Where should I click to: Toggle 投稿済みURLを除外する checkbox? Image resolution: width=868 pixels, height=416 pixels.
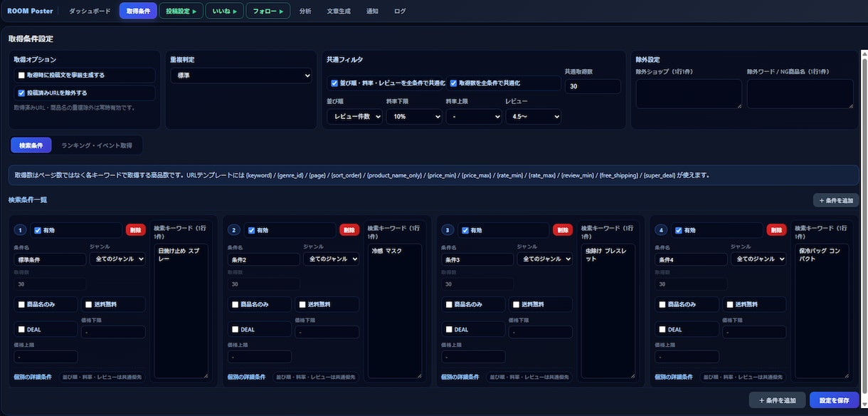pyautogui.click(x=21, y=93)
